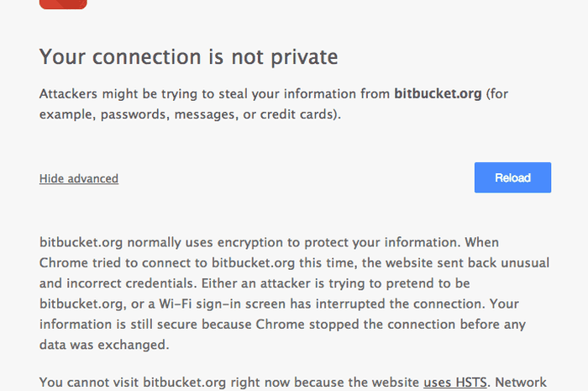Click 'the website sent back unusual' text
Screen dimensions: 588x391
coord(455,262)
